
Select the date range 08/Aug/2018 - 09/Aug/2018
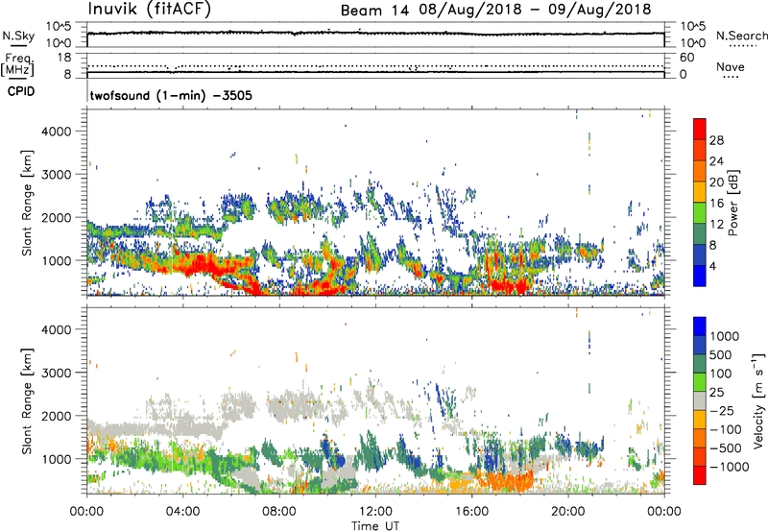pyautogui.click(x=535, y=10)
